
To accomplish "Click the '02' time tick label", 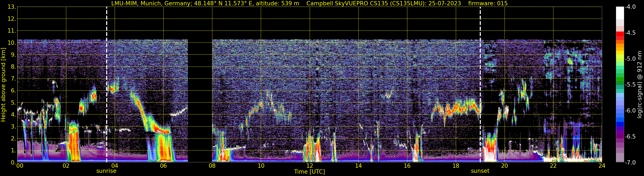I will [66, 166].
